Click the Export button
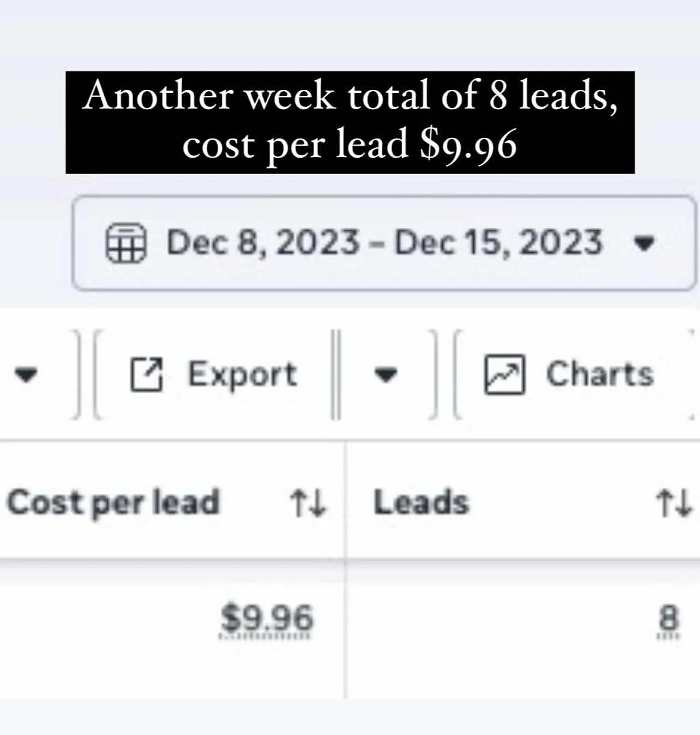The width and height of the screenshot is (700, 735). (214, 374)
